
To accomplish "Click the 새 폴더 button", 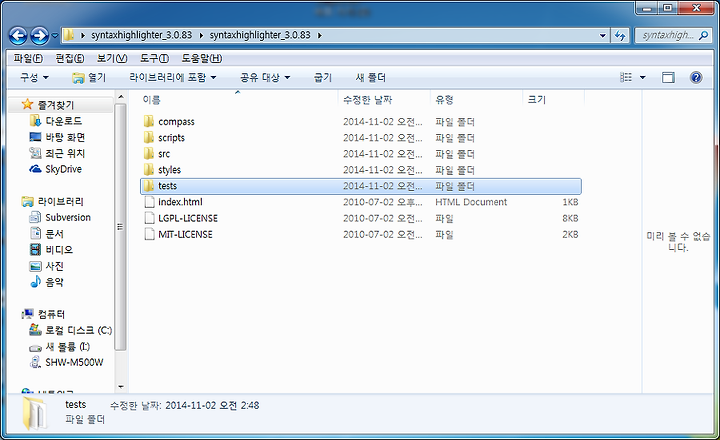I will 371,77.
